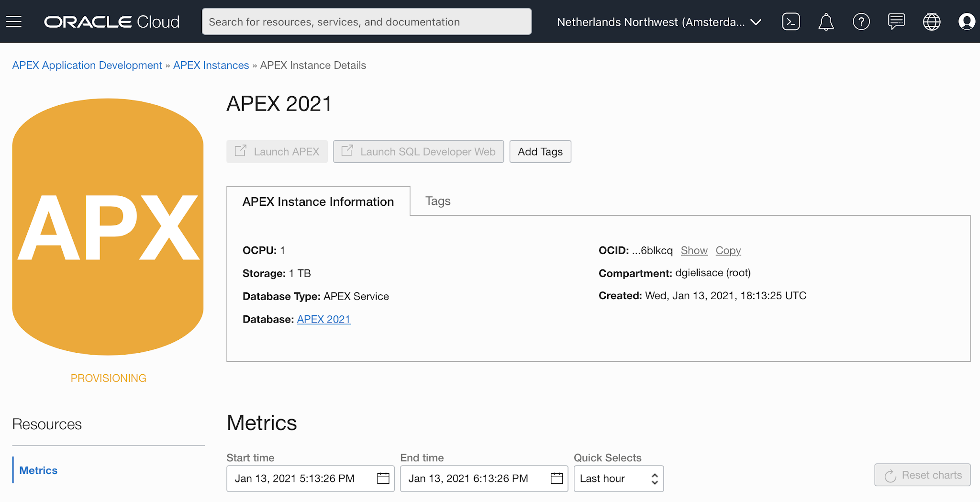Show the full OCID value

point(694,250)
